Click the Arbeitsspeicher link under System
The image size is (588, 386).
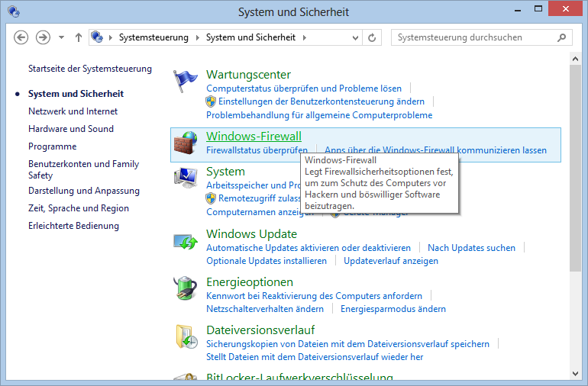254,185
